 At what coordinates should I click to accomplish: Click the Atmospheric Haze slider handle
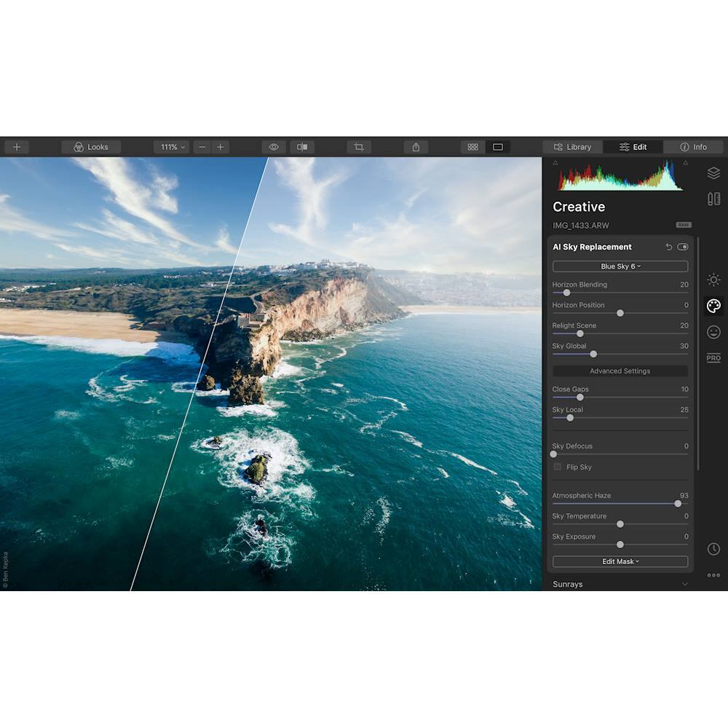678,504
